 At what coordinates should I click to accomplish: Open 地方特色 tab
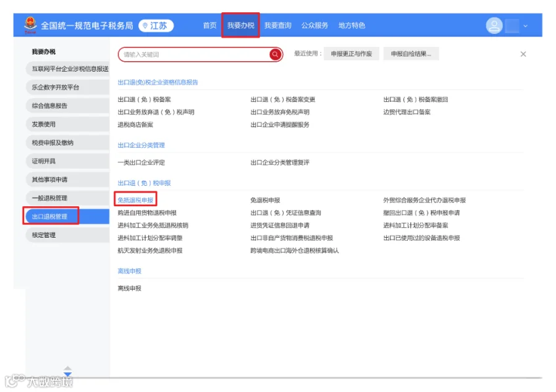point(352,25)
